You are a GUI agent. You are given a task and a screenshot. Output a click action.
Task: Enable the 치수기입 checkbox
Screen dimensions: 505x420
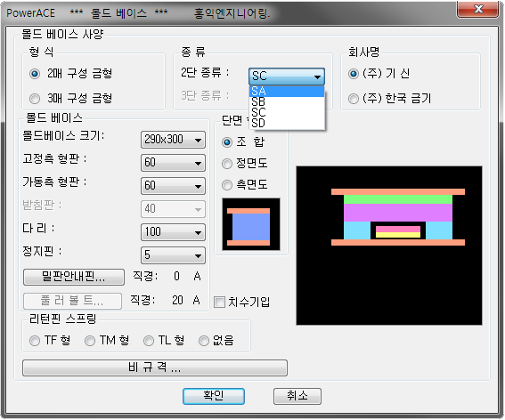pos(219,303)
